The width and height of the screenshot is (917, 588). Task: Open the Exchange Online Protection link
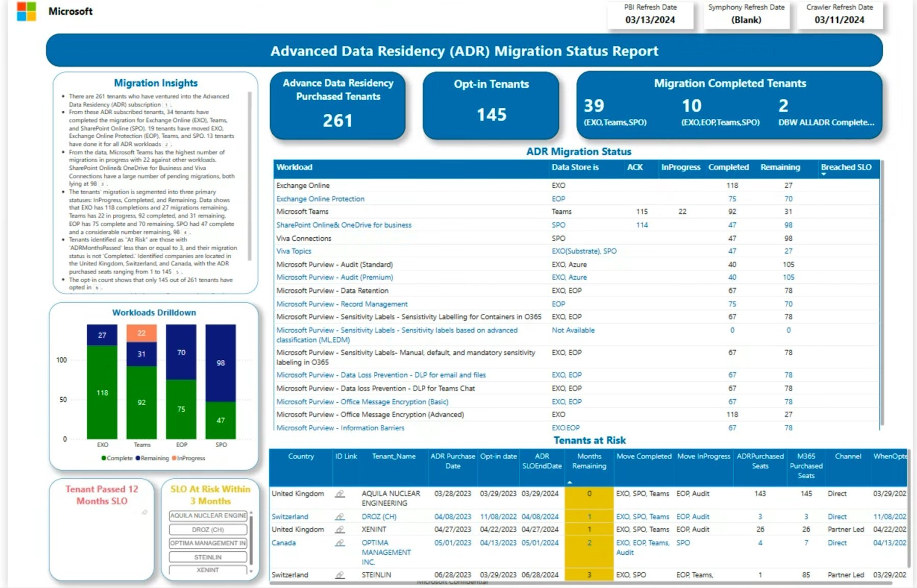pos(320,199)
